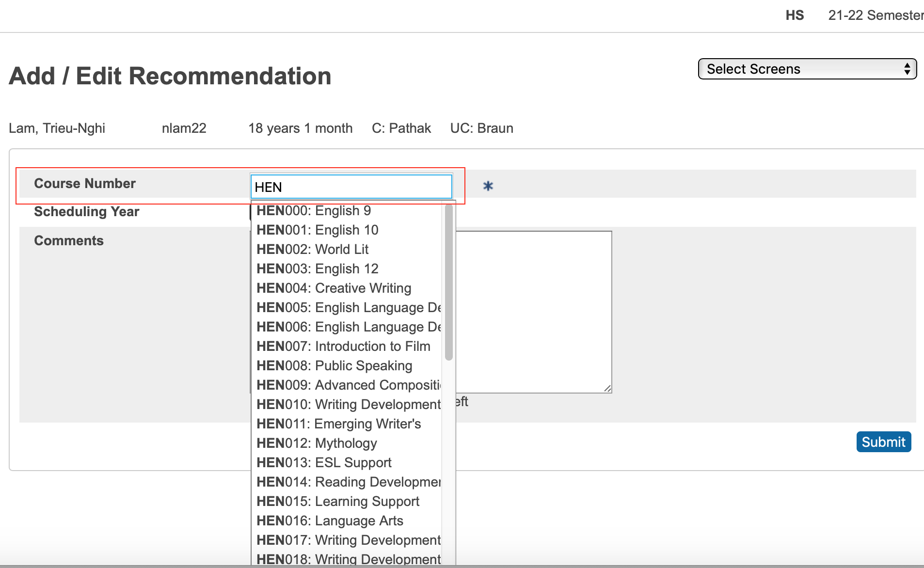This screenshot has height=568, width=924.
Task: Select HEN015: Learning Support
Action: pos(338,502)
